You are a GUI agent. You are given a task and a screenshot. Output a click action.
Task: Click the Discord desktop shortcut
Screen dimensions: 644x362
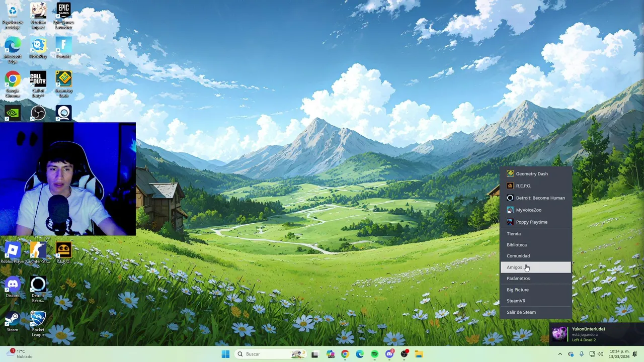(13, 287)
